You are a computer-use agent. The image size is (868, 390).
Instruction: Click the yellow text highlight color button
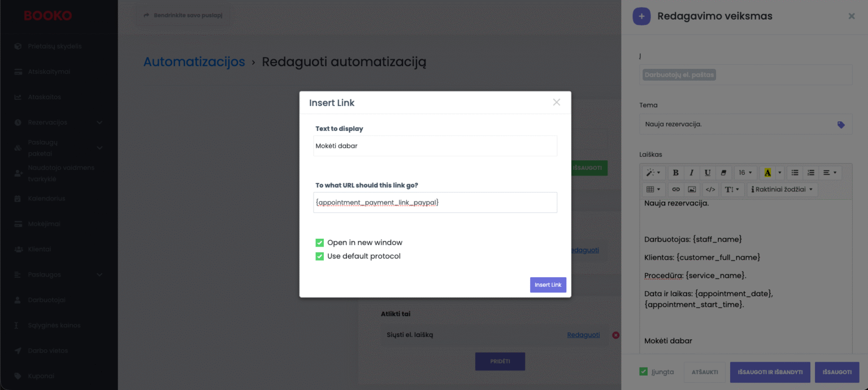point(767,173)
